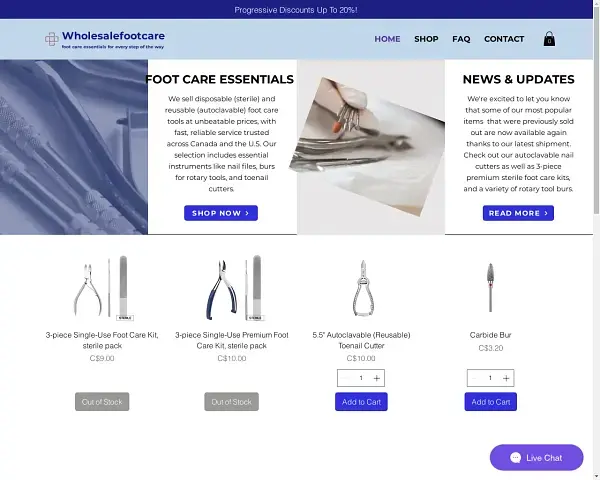Increase Toenail Cutter quantity with plus icon

[x=377, y=378]
